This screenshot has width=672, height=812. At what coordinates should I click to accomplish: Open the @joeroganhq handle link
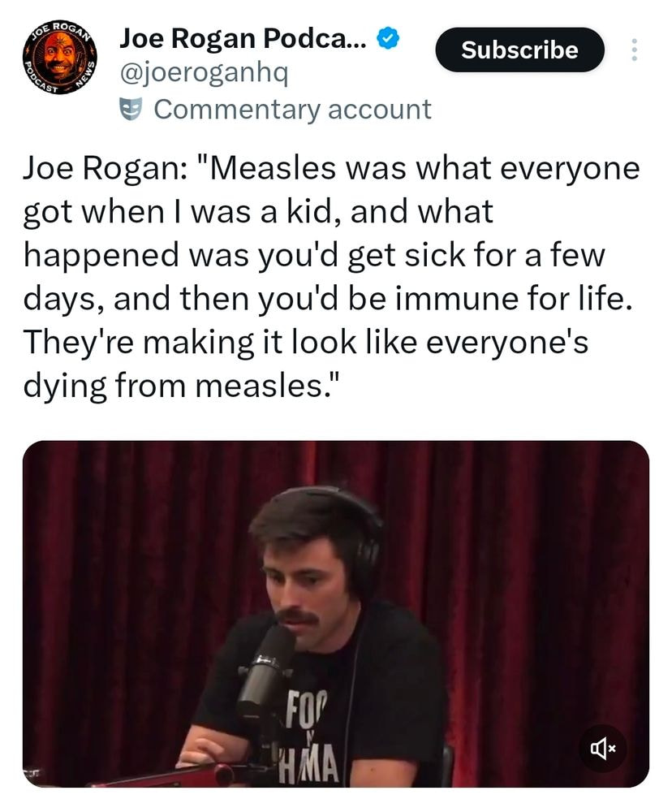[x=204, y=73]
